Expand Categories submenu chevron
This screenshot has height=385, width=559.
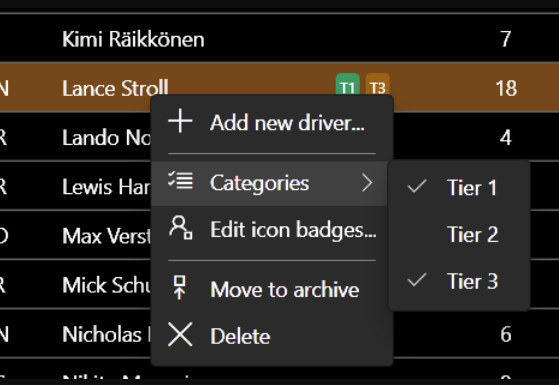point(367,183)
